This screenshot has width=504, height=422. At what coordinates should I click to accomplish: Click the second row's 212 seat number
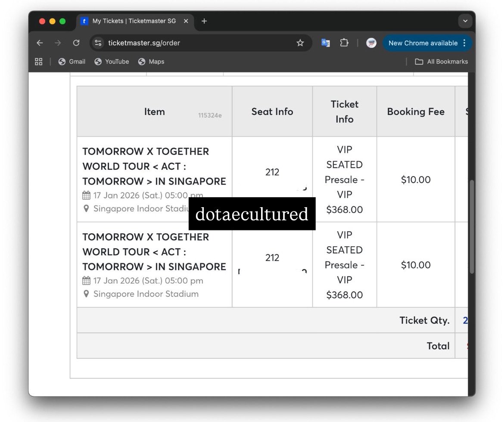click(x=272, y=258)
